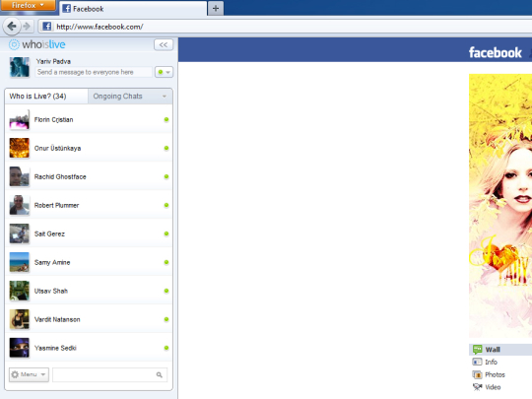Click the Firefox menu button
532x399 pixels.
28,6
